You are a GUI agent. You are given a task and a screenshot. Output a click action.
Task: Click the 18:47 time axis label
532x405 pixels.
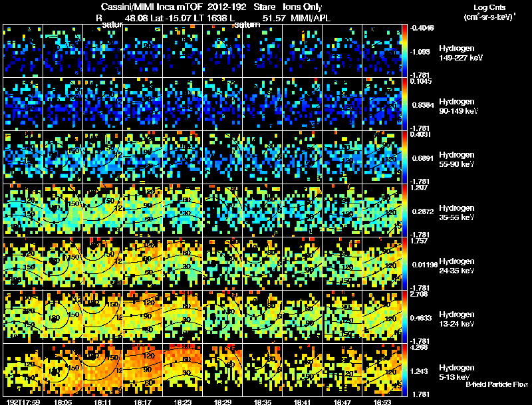[x=342, y=402]
